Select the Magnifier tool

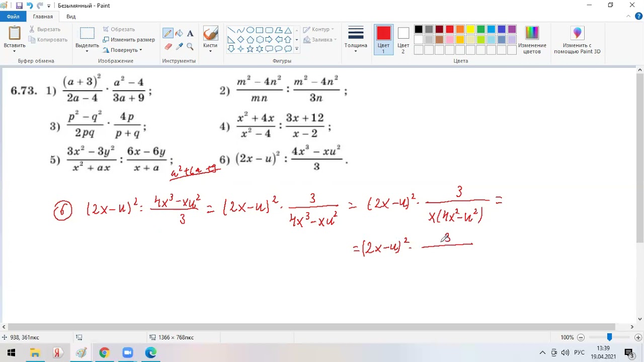190,46
